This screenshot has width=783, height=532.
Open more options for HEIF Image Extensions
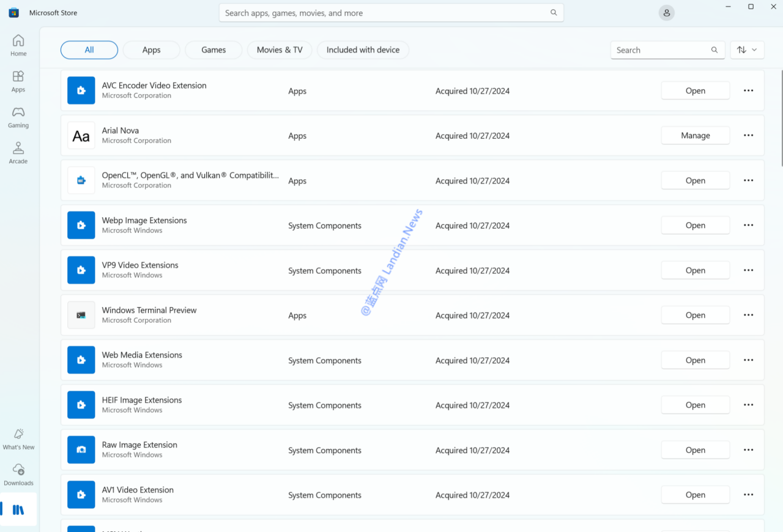748,405
